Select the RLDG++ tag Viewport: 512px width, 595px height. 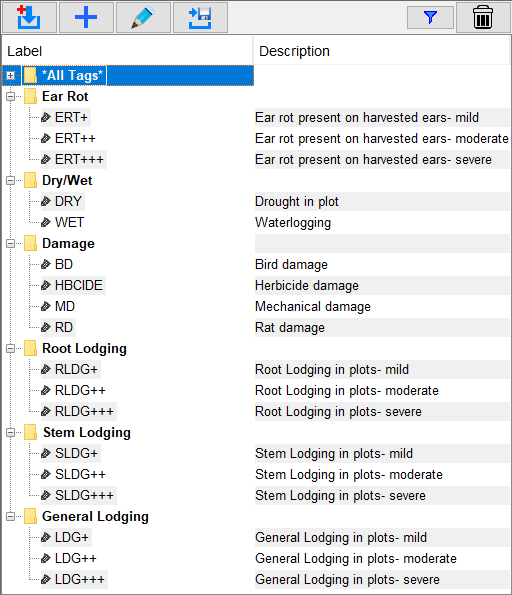click(80, 390)
